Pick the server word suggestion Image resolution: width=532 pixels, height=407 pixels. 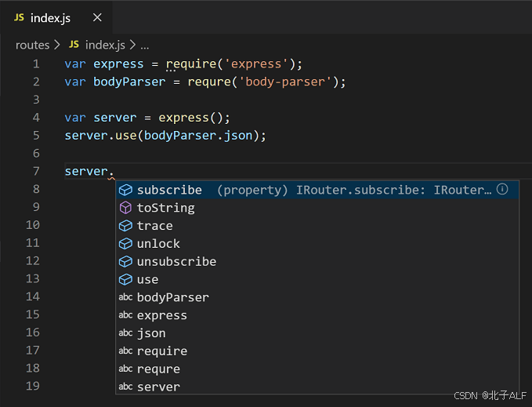(x=317, y=387)
